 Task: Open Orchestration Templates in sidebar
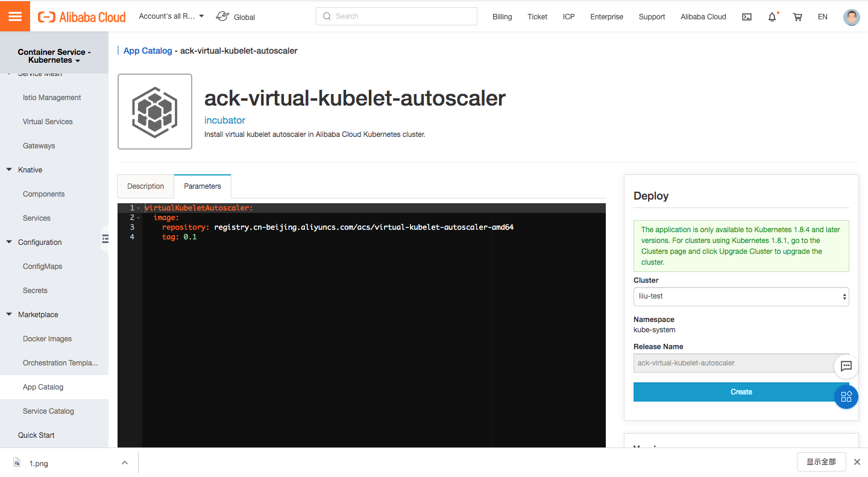tap(60, 363)
